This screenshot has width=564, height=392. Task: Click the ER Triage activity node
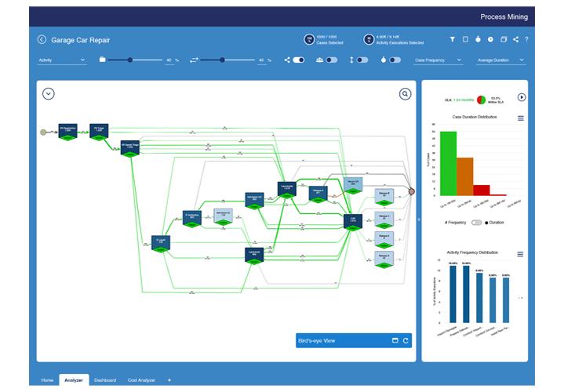99,132
